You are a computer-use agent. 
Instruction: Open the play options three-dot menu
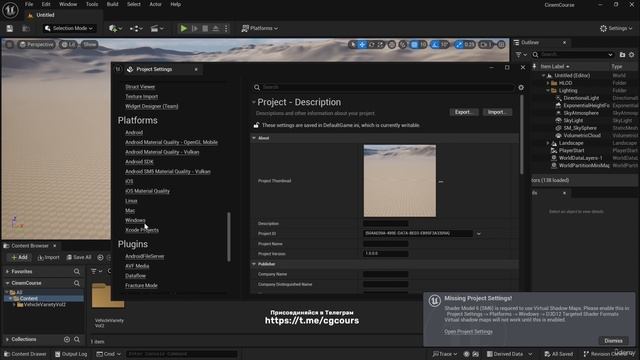[x=226, y=28]
